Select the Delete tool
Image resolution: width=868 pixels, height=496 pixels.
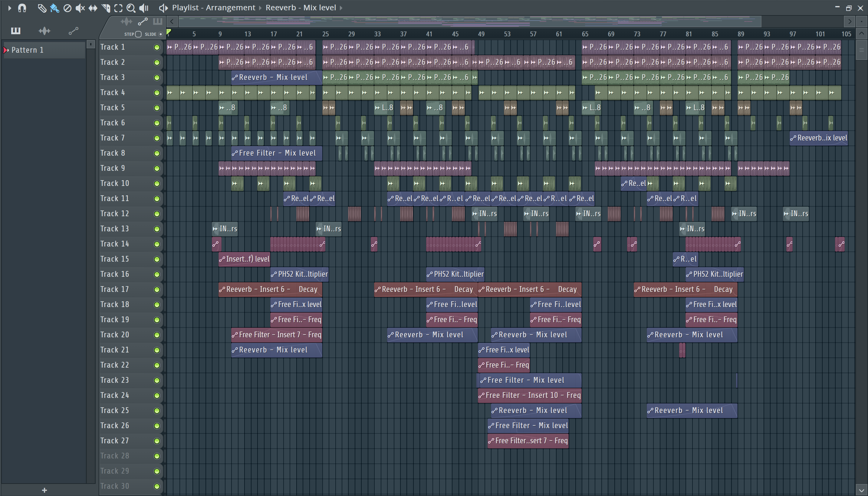(67, 8)
